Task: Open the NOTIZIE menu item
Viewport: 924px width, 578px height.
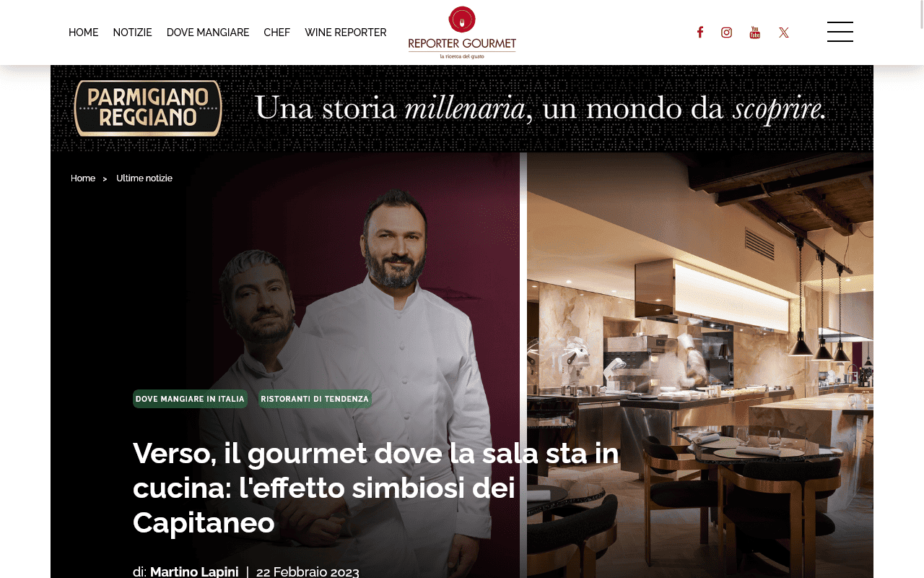Action: pos(133,33)
